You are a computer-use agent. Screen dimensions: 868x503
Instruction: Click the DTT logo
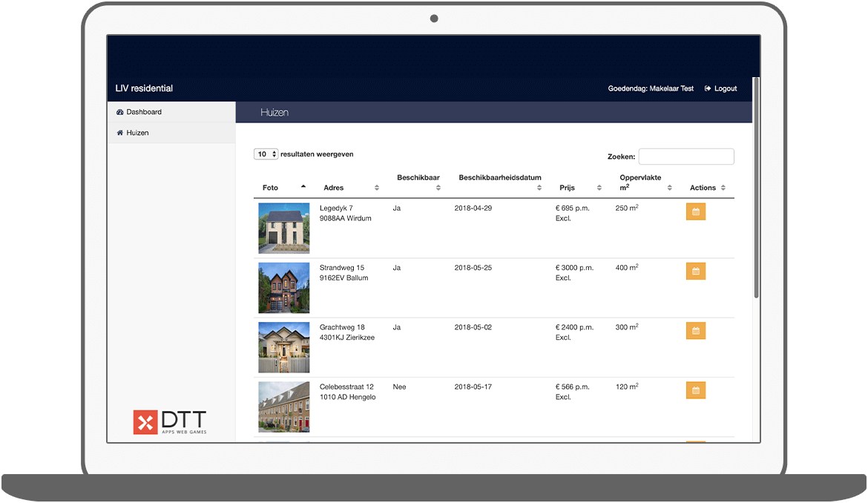pos(170,422)
